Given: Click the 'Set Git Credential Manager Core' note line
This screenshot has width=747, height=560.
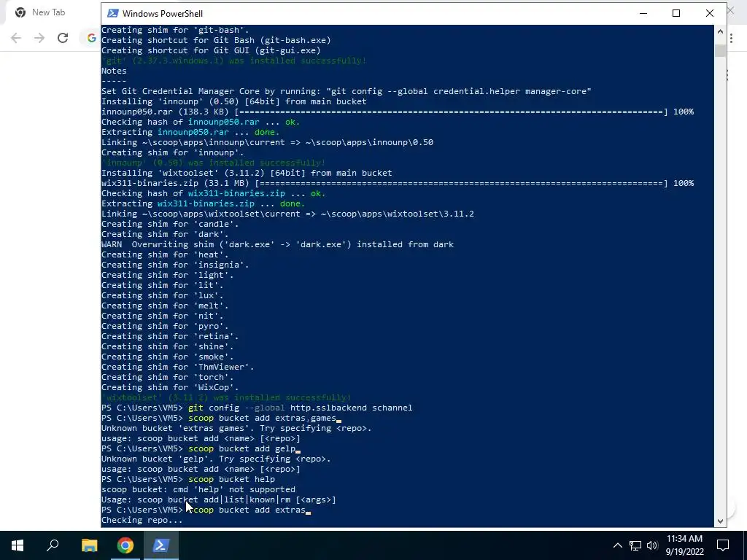Looking at the screenshot, I should [346, 91].
